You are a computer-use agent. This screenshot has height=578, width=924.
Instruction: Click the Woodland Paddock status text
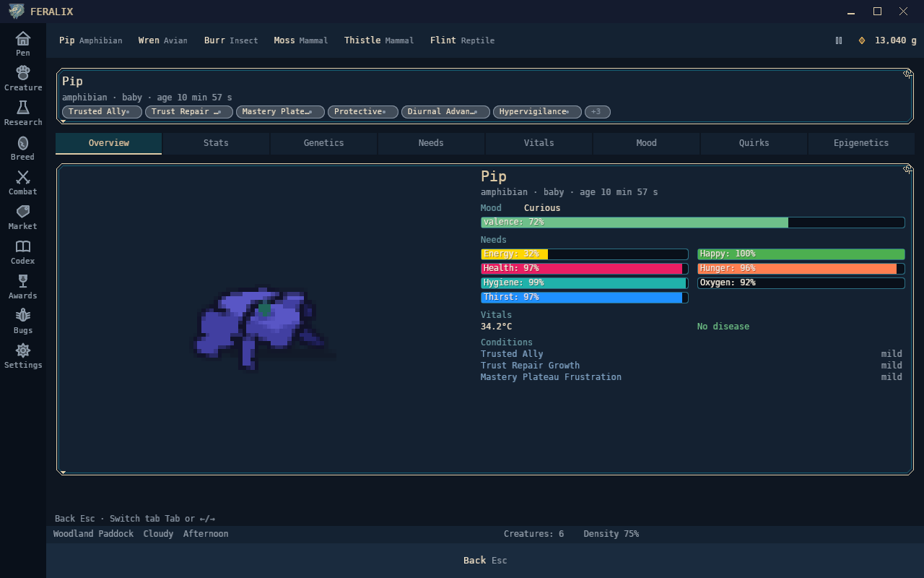point(93,534)
